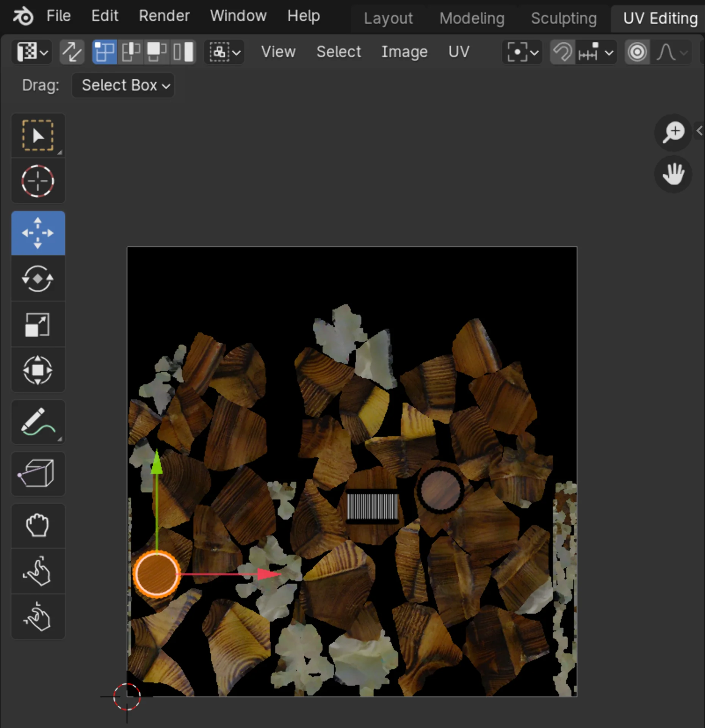
Task: Switch to the Sculpting workspace tab
Action: 564,18
